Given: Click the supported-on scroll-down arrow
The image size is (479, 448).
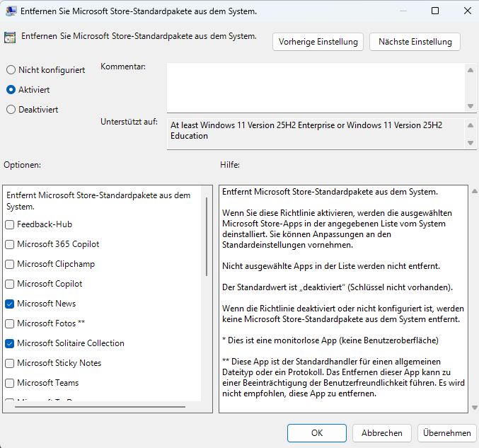Looking at the screenshot, I should point(471,142).
